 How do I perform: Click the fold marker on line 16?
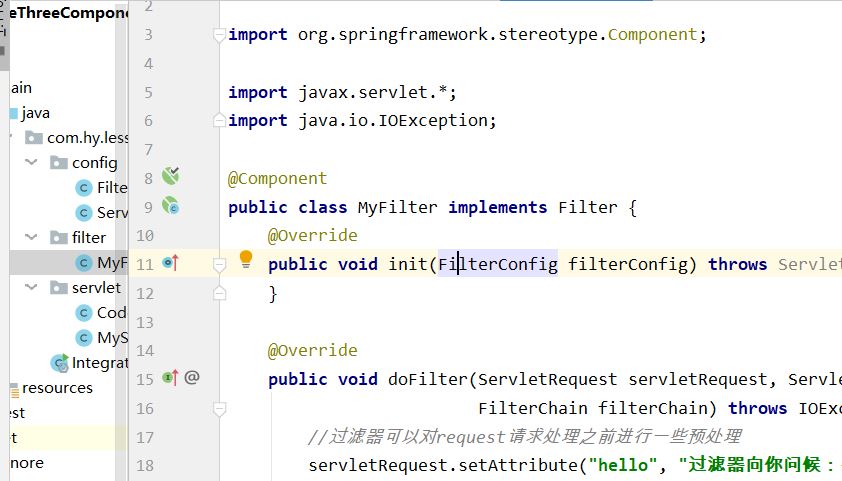click(219, 409)
